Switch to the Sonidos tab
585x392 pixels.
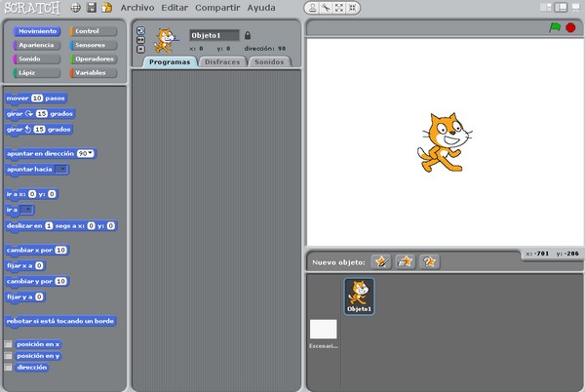pos(269,61)
